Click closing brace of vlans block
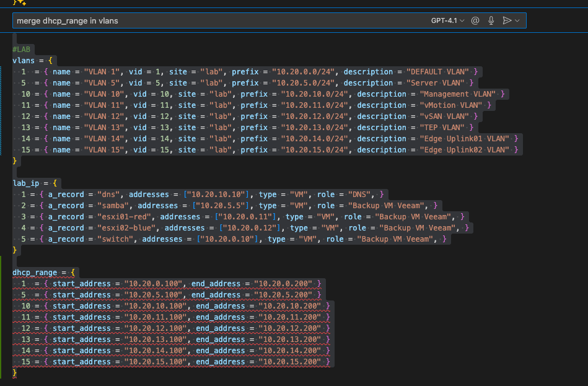Image resolution: width=588 pixels, height=386 pixels. 15,161
